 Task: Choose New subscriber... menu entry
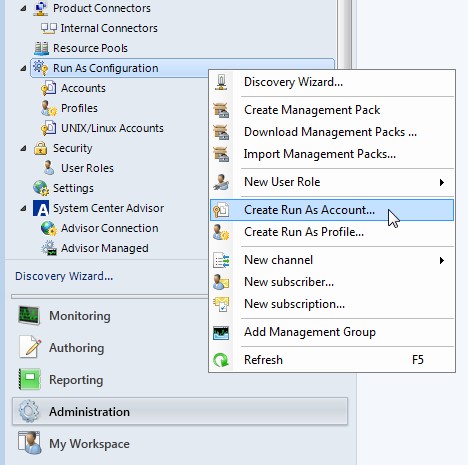[332, 282]
